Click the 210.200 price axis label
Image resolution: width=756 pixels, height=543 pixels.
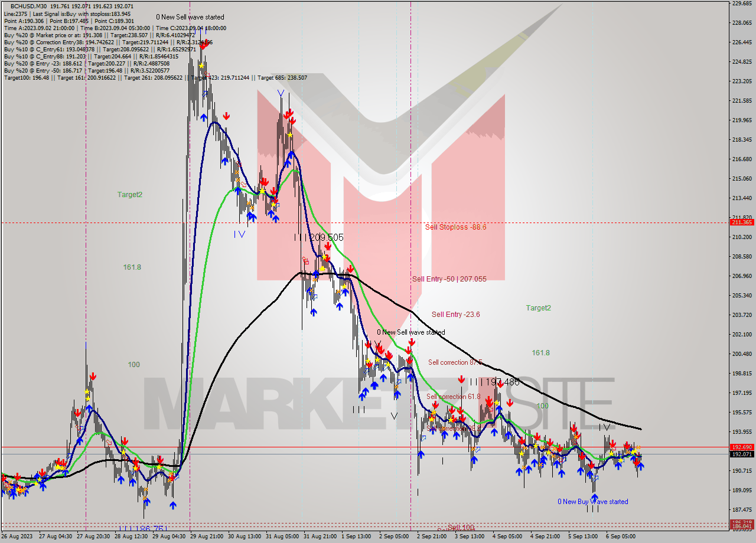tap(741, 237)
